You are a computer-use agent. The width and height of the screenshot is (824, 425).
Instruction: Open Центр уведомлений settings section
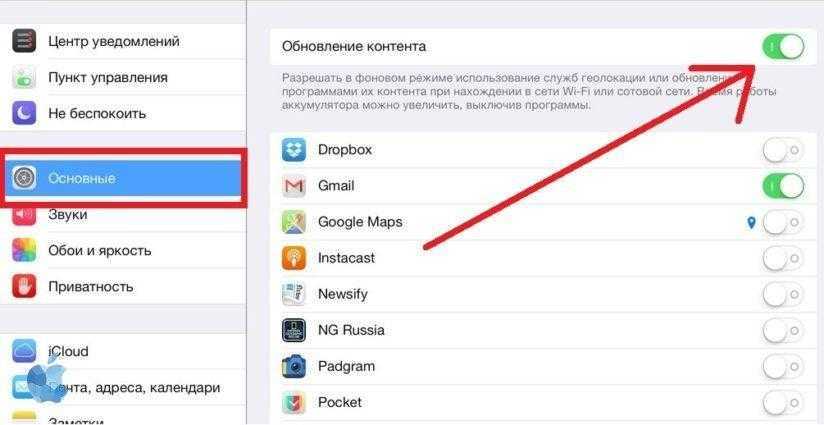point(123,41)
